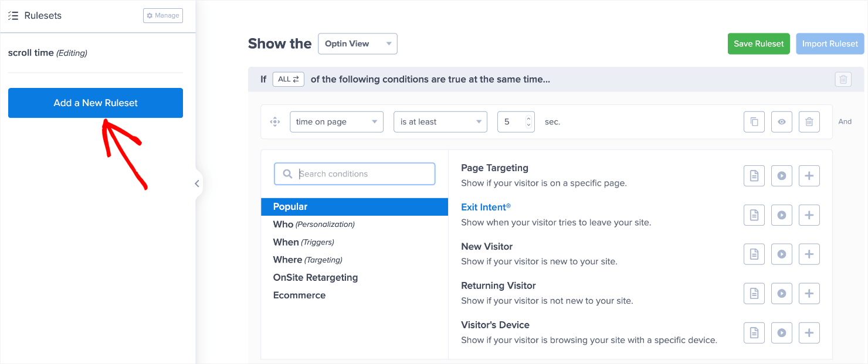This screenshot has height=364, width=868.
Task: Duplicate the time on page rule
Action: (x=754, y=122)
